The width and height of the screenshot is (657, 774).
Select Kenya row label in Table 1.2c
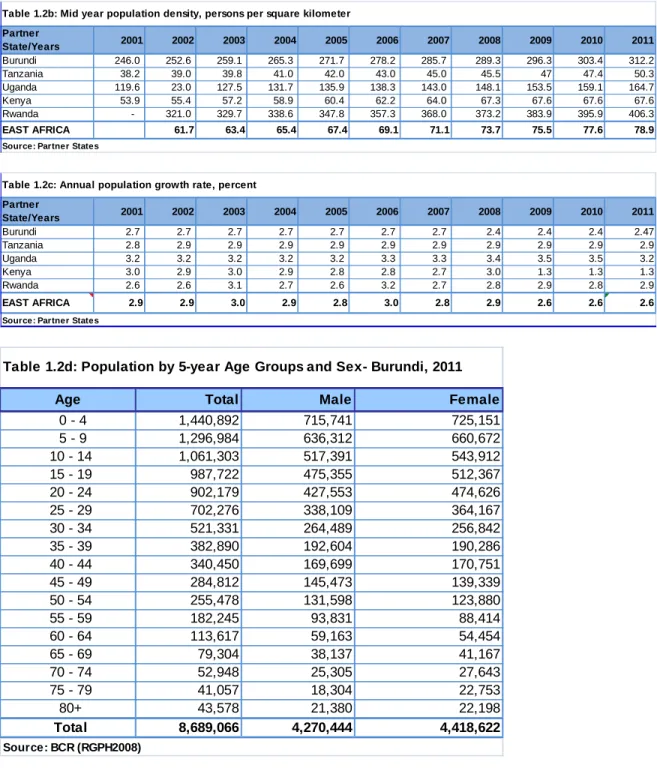click(x=17, y=271)
